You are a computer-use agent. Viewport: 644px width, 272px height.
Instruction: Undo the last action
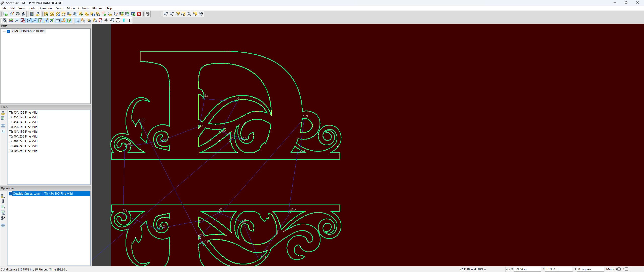click(147, 14)
